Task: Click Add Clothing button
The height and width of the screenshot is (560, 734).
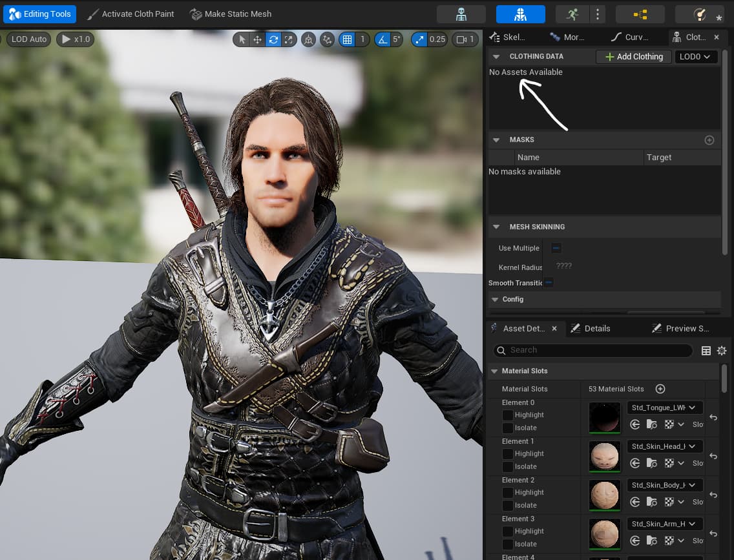Action: coord(634,57)
